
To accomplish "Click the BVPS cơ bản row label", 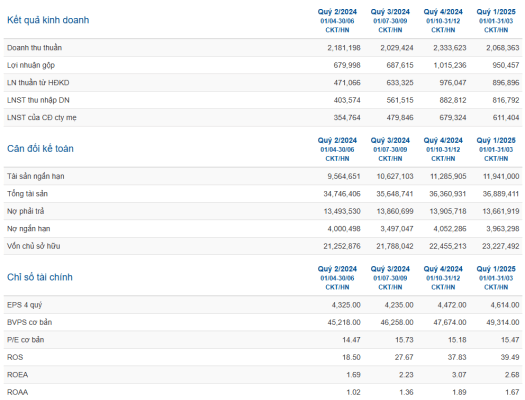I will (29, 322).
